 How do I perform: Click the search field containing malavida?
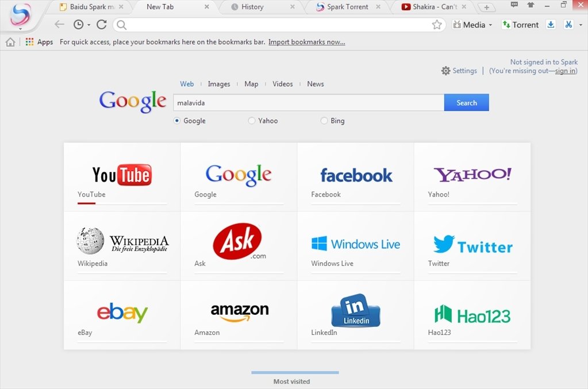pyautogui.click(x=309, y=103)
